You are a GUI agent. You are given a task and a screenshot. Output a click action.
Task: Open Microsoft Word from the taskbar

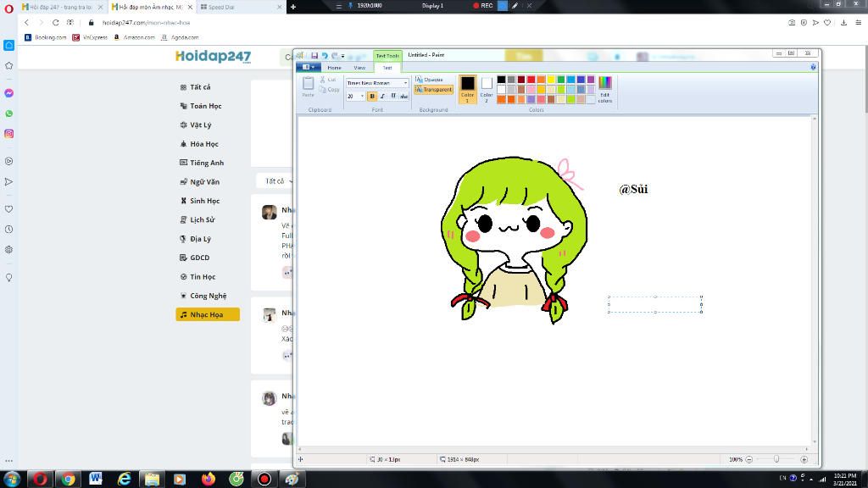click(96, 480)
